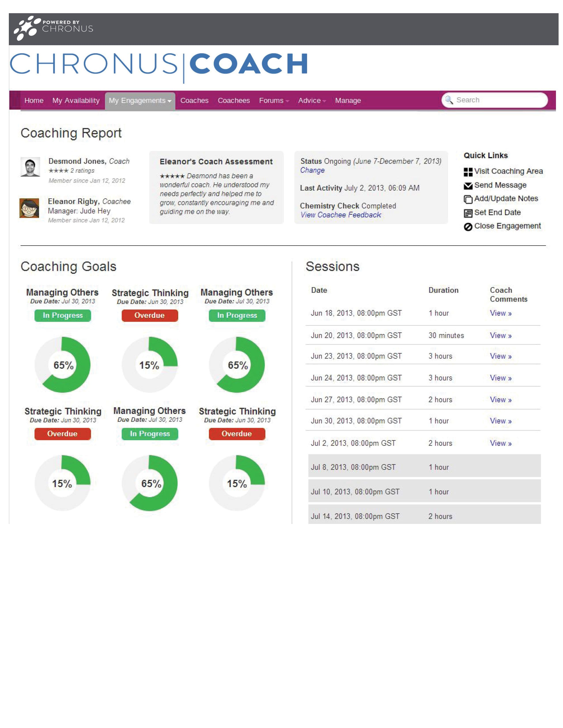Screen dimensions: 563x728
Task: Click the Eleanor Rigby name
Action: click(x=74, y=201)
